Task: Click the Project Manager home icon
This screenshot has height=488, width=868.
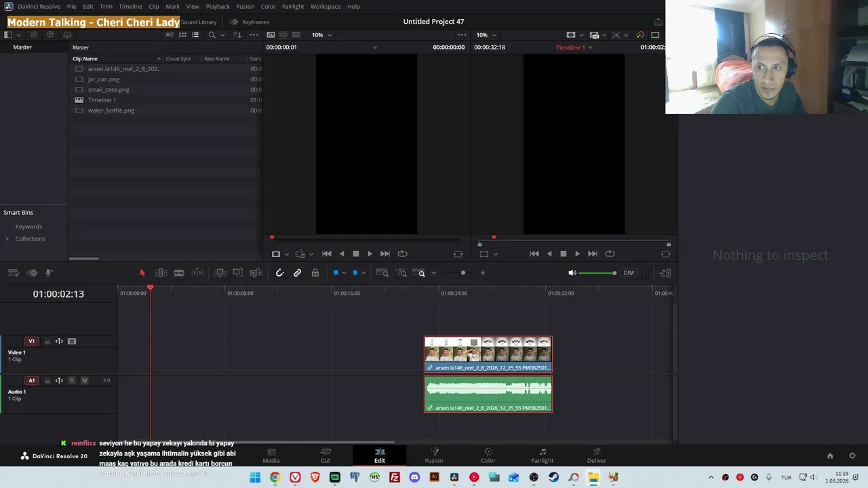Action: 830,455
